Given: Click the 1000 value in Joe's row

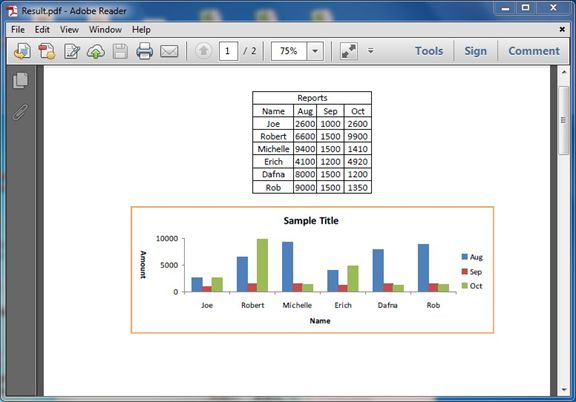Looking at the screenshot, I should [330, 124].
